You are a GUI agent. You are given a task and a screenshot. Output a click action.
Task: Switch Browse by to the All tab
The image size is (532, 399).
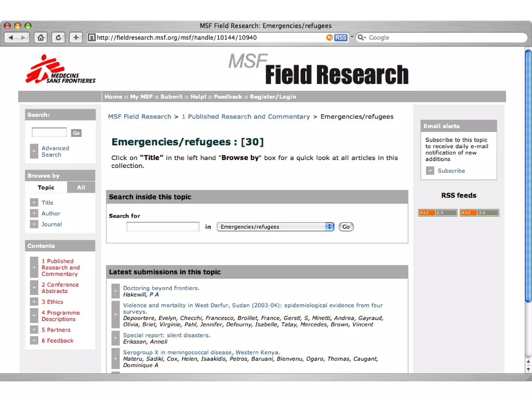pos(81,187)
